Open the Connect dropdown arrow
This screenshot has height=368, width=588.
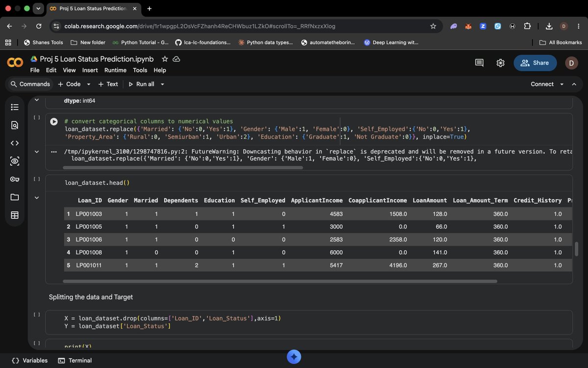[x=562, y=84]
